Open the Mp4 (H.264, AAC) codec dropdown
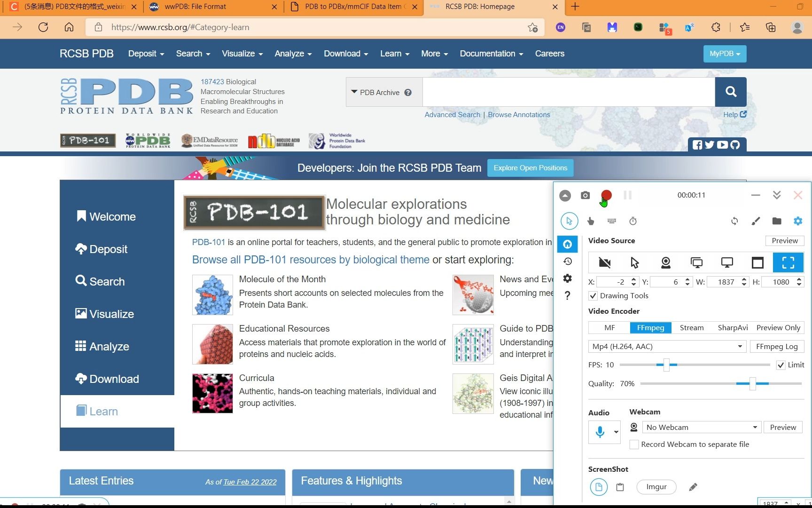 tap(667, 347)
